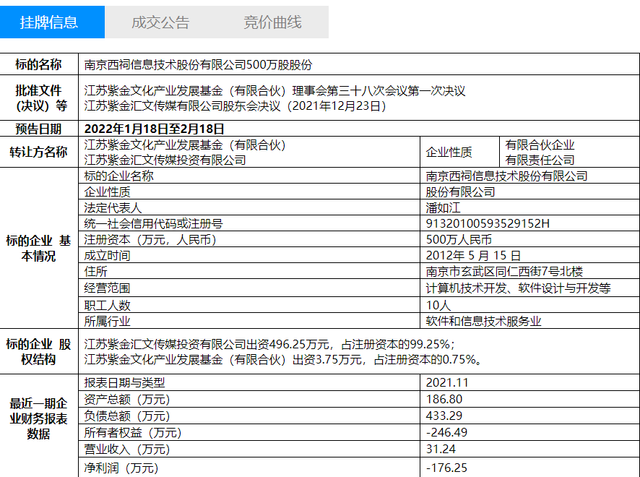
Task: Select the report date 2021.11
Action: pos(447,382)
